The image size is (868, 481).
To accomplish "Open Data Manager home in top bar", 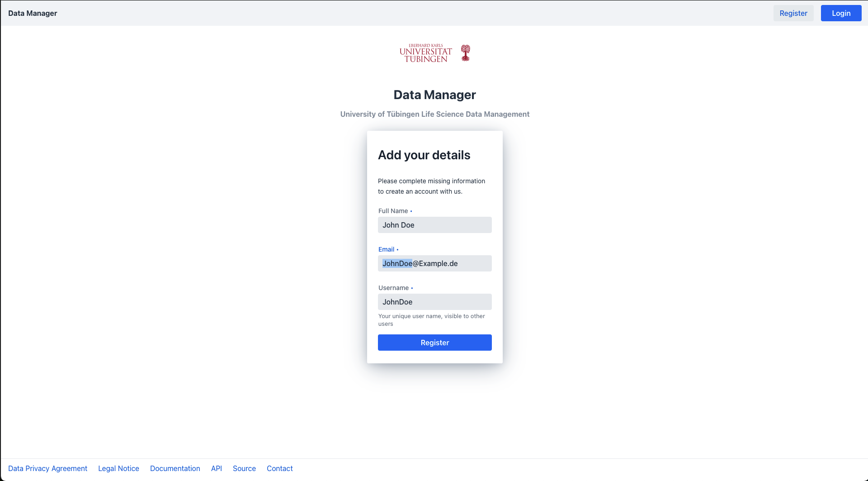I will point(33,13).
